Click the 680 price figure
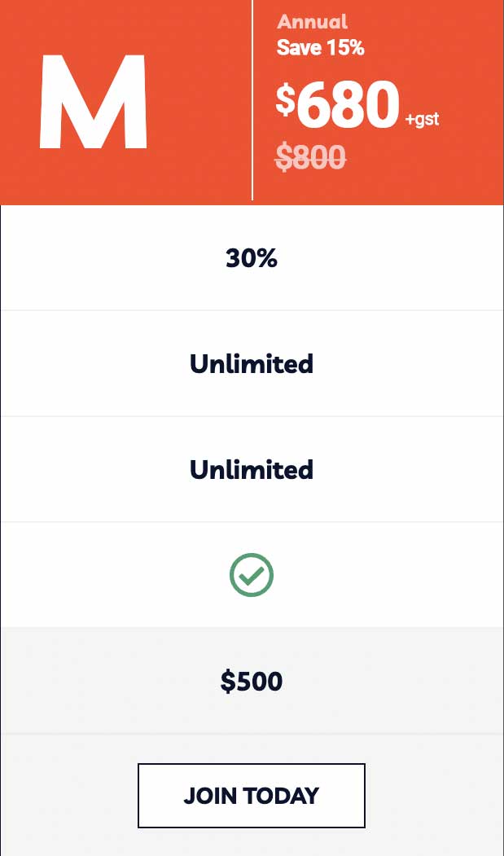The width and height of the screenshot is (504, 856). click(348, 107)
